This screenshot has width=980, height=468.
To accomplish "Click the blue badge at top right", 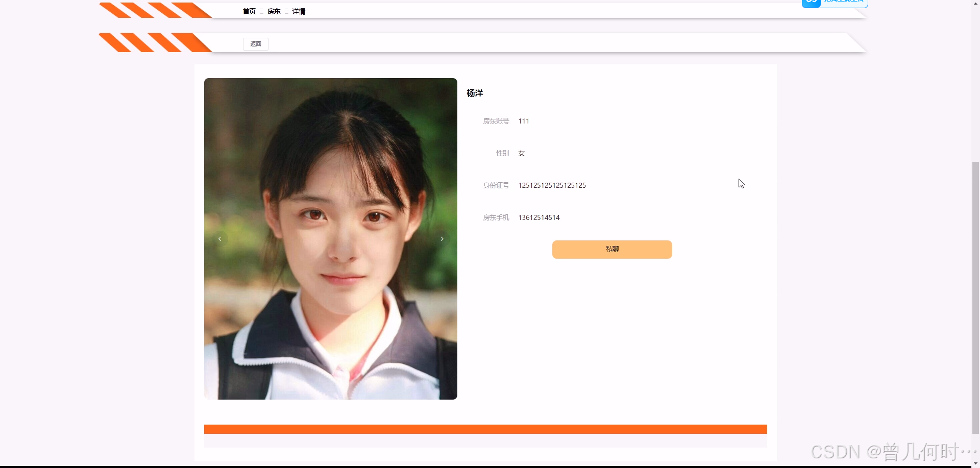I will pyautogui.click(x=835, y=3).
